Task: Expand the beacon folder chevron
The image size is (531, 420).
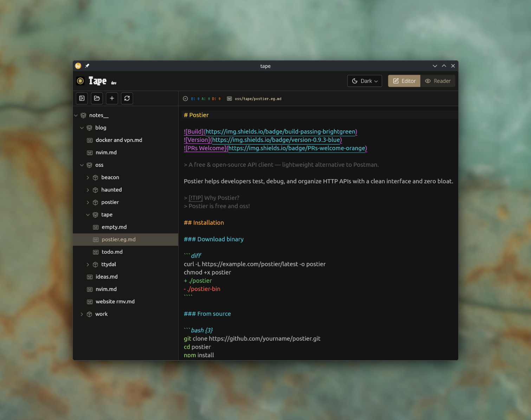Action: (88, 177)
